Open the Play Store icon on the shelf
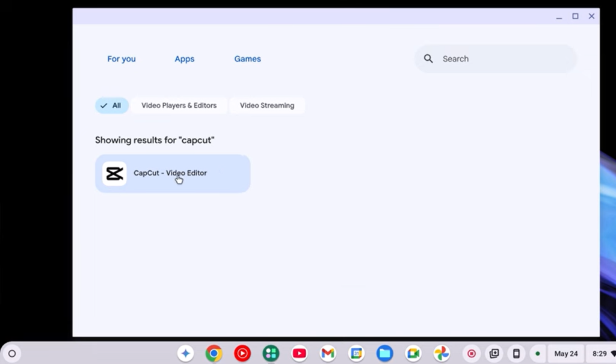 point(271,353)
